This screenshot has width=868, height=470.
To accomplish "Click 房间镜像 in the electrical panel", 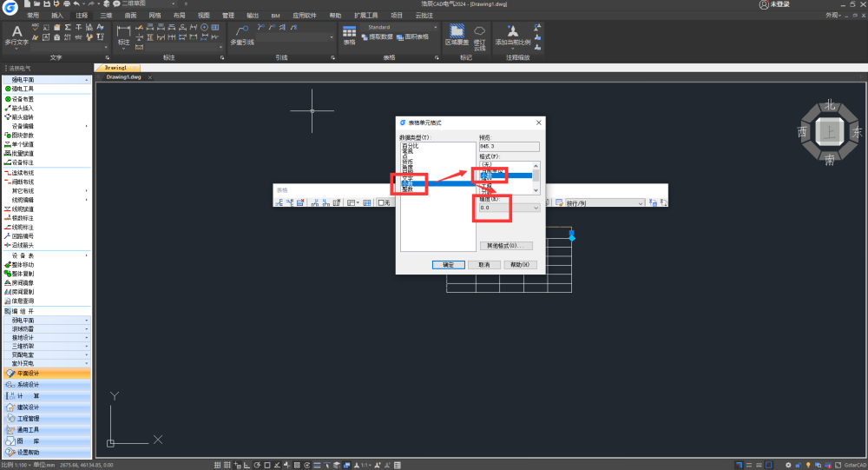I will click(23, 282).
